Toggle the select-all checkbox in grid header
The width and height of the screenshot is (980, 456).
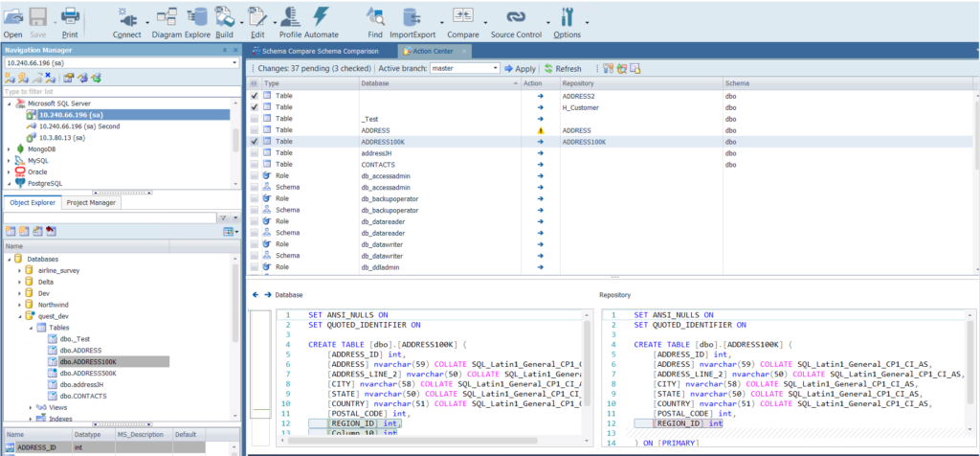tap(254, 83)
